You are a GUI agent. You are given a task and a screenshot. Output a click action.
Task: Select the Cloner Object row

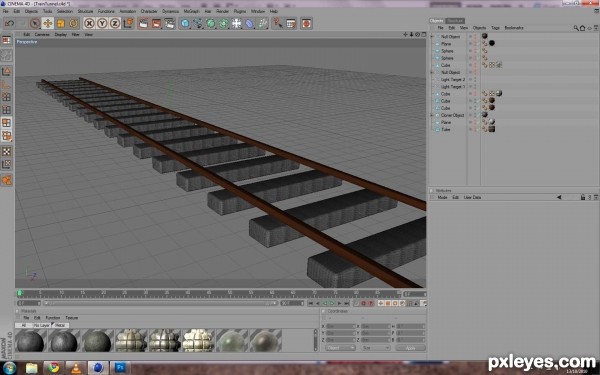(452, 115)
